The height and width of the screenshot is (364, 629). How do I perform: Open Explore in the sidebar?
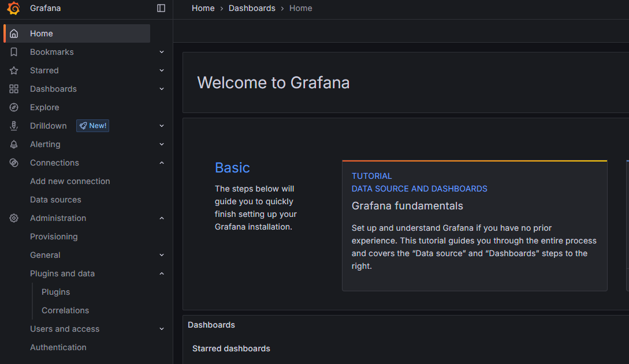coord(44,107)
